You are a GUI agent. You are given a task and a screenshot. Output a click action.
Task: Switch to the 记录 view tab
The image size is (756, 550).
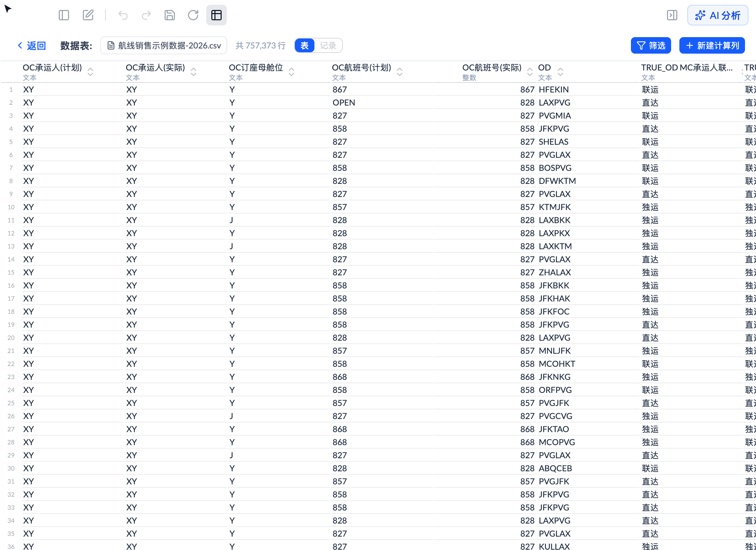pyautogui.click(x=328, y=45)
